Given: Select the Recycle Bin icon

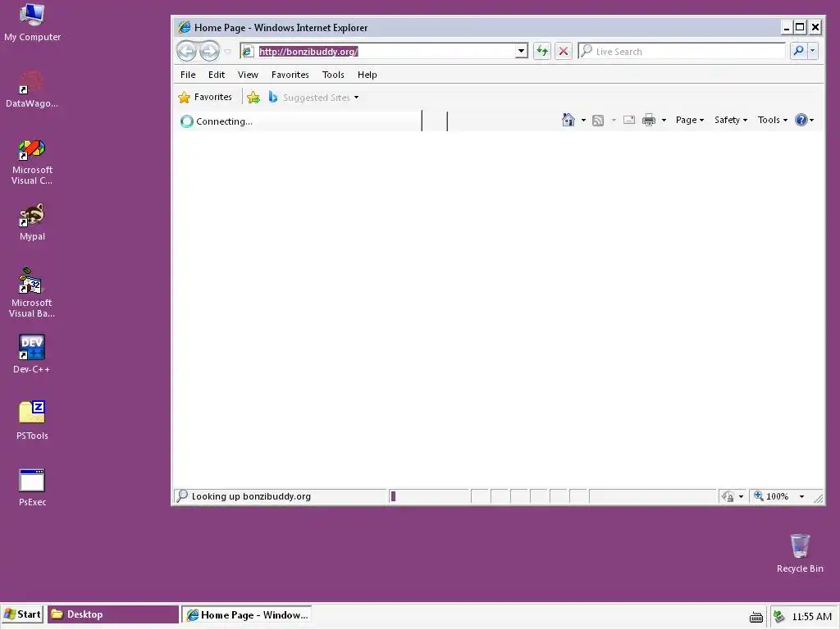Looking at the screenshot, I should pos(800,554).
